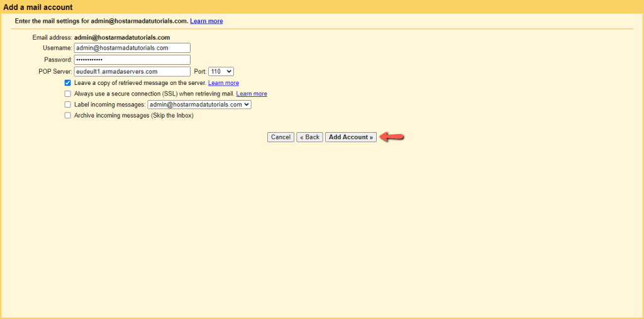Open Learn more link for leaving message copy
This screenshot has height=319, width=644.
[x=223, y=83]
